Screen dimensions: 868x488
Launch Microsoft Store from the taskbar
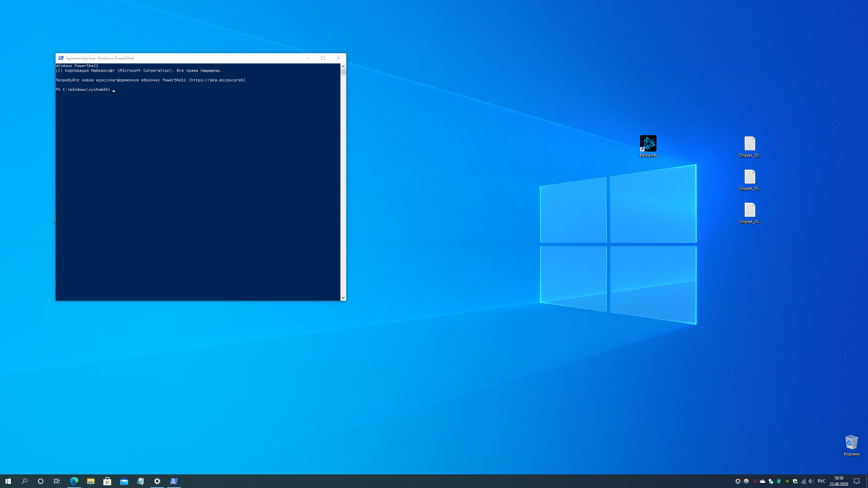pyautogui.click(x=107, y=481)
